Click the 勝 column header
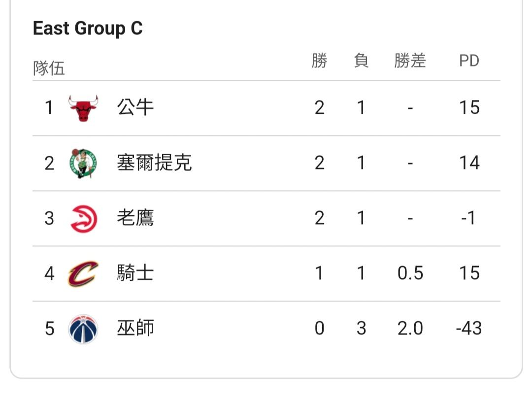The width and height of the screenshot is (532, 403). (319, 61)
